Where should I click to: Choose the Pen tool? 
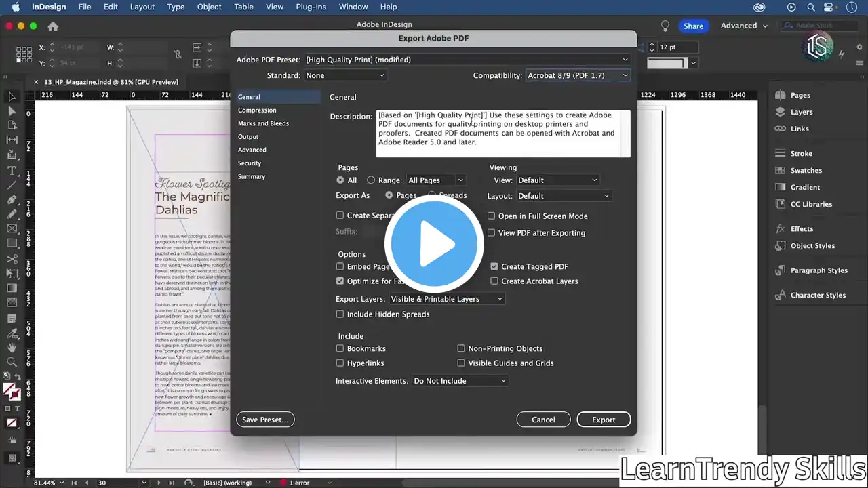pos(12,200)
